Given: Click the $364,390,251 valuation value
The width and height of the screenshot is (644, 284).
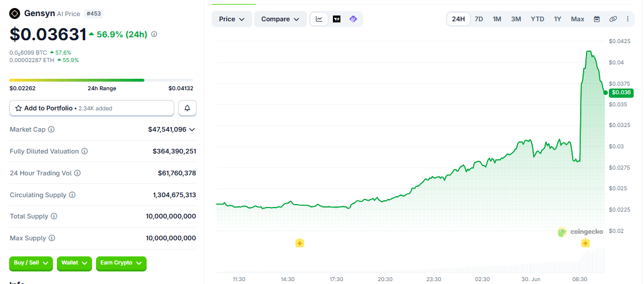Looking at the screenshot, I should click(174, 151).
